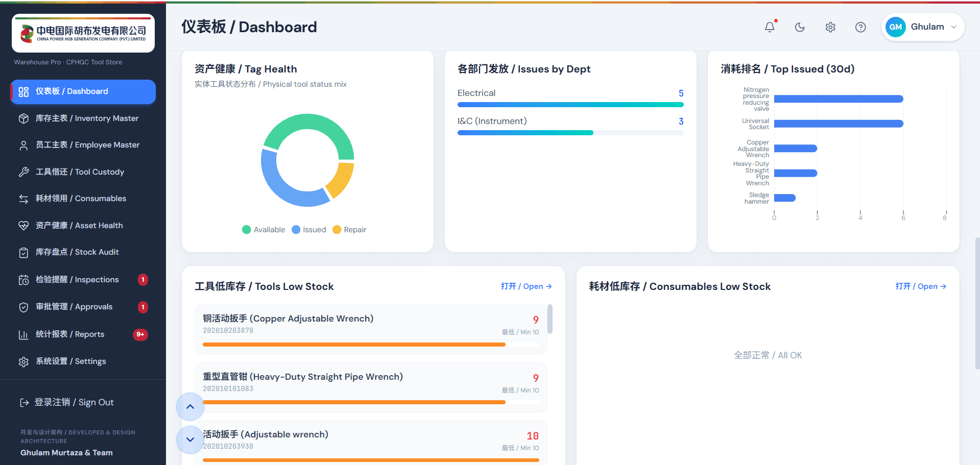Screen dimensions: 980x465
Task: Navigate to 审批管理 / Approvals
Action: point(83,307)
